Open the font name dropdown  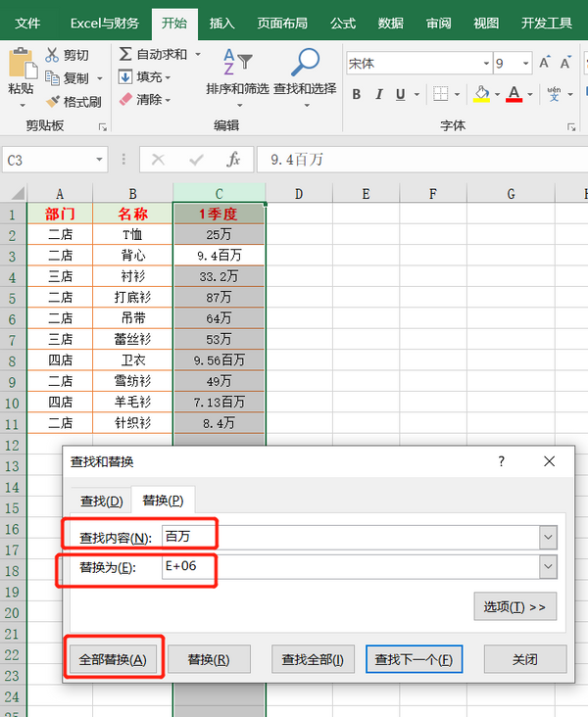486,64
